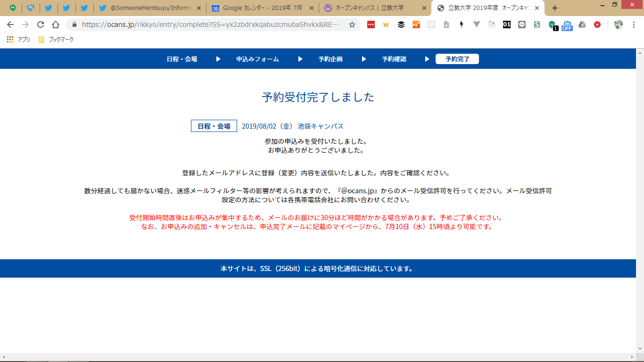Viewport: 644px width, 362px height.
Task: Click the red record circle extension
Action: click(x=597, y=25)
